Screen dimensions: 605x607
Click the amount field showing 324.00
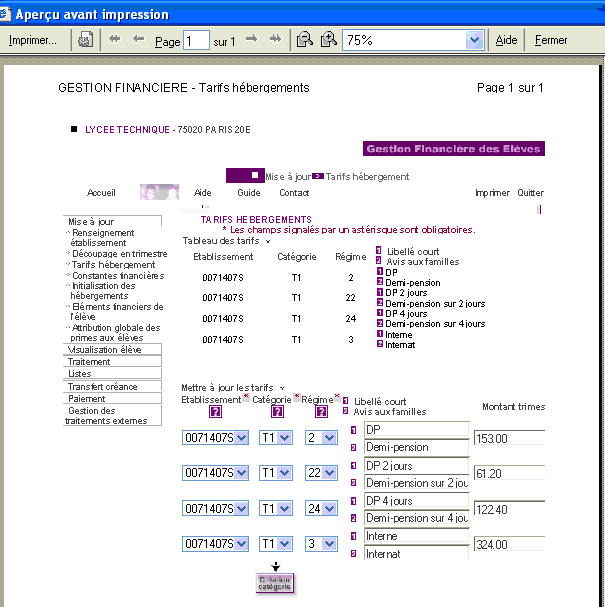click(509, 545)
